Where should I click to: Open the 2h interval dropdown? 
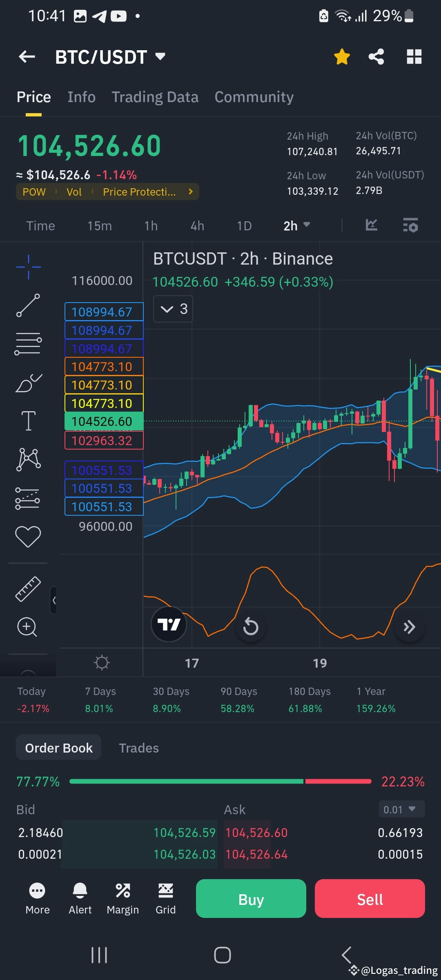pyautogui.click(x=297, y=226)
